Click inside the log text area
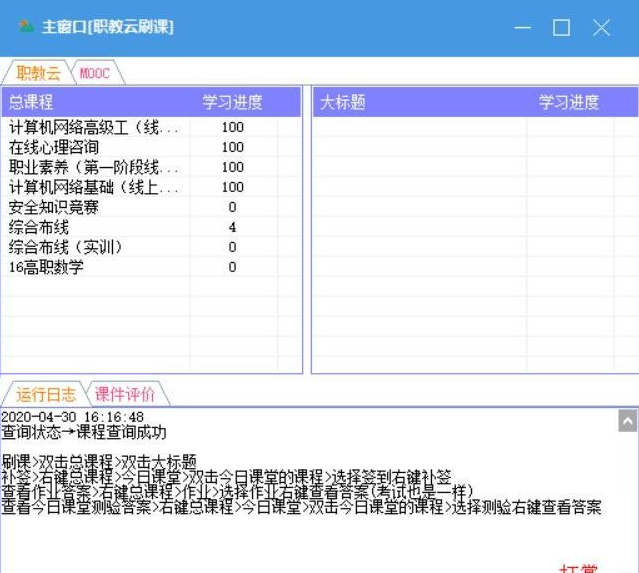Screen dimensions: 639x573 [x=309, y=489]
